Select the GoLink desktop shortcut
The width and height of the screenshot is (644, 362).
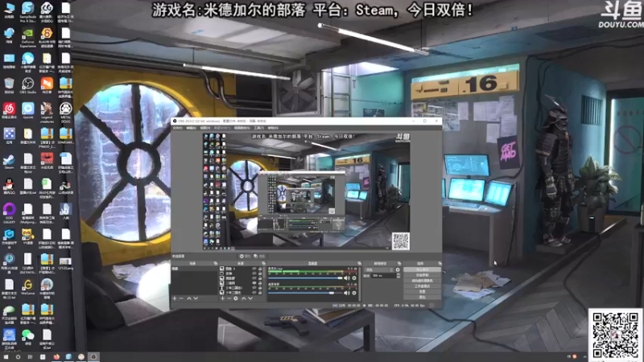[x=28, y=111]
